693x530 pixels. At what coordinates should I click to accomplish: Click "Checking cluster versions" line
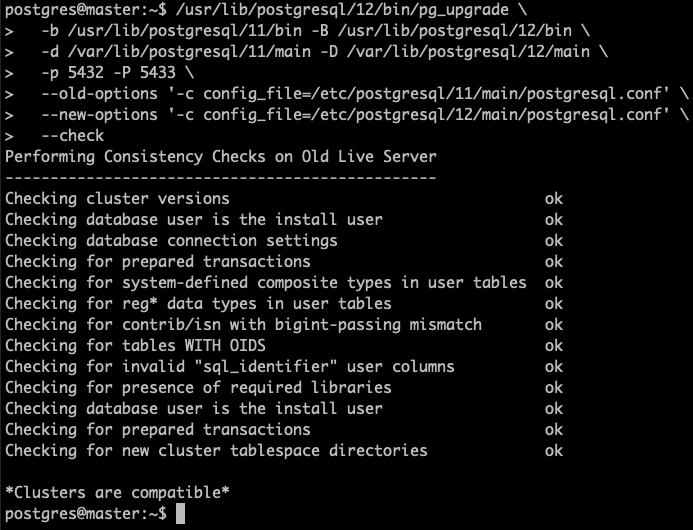[x=117, y=199]
